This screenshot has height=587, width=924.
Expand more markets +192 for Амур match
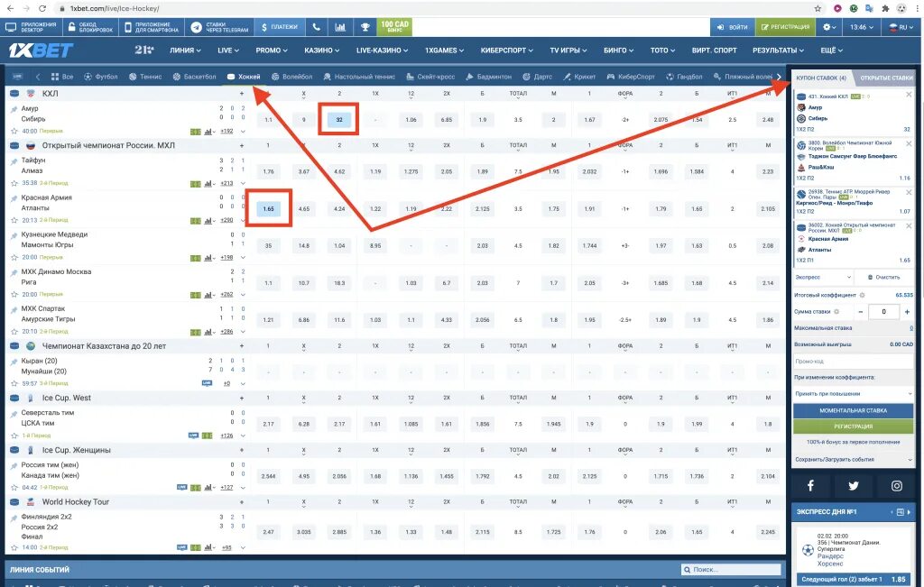[226, 132]
